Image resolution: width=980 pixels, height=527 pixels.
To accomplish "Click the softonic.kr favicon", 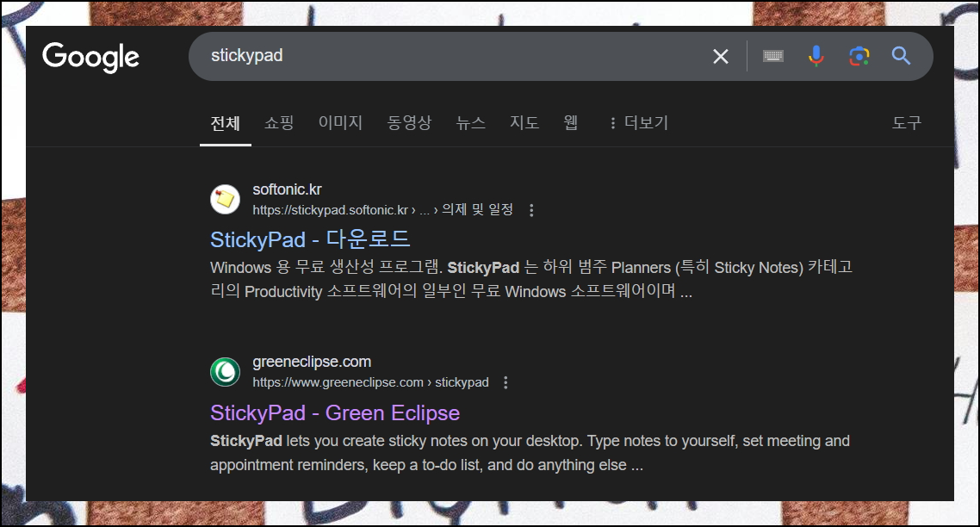I will tap(225, 200).
